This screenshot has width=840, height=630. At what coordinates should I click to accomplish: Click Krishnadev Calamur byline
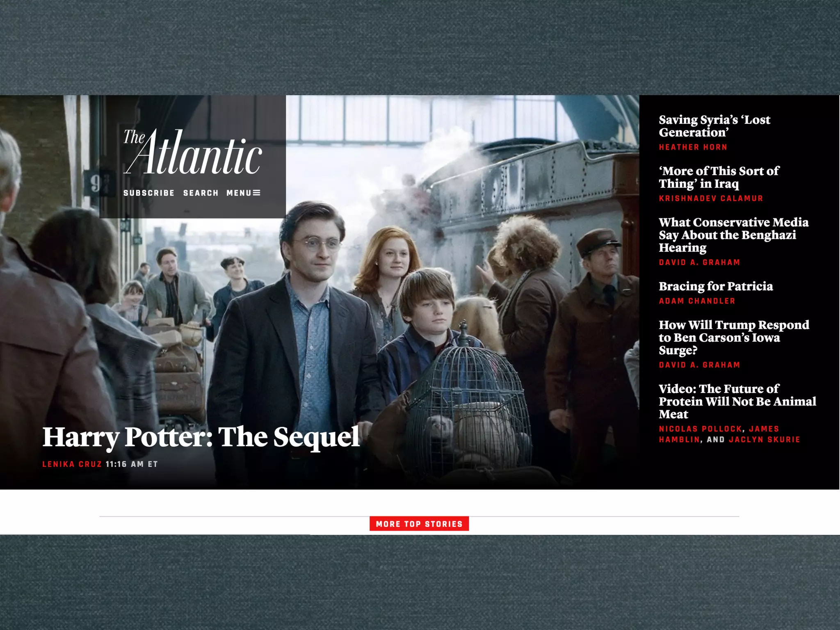pyautogui.click(x=711, y=199)
